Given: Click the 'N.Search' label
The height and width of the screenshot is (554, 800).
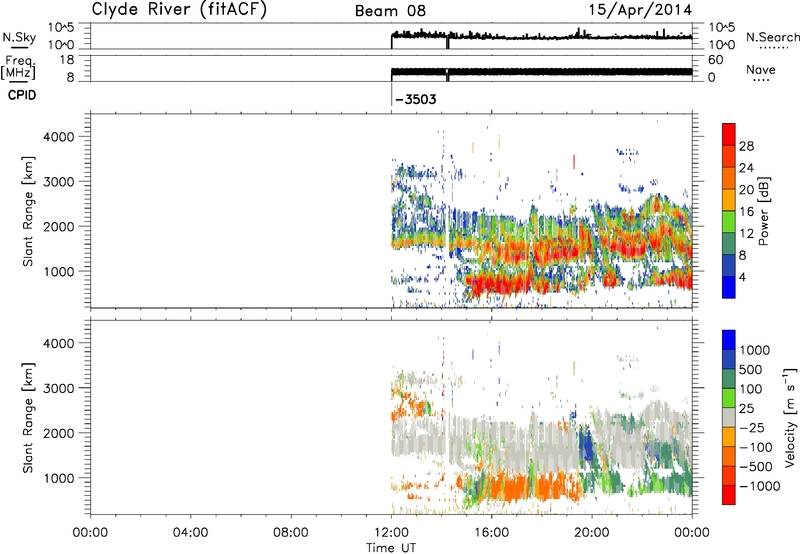Looking at the screenshot, I should coord(772,37).
